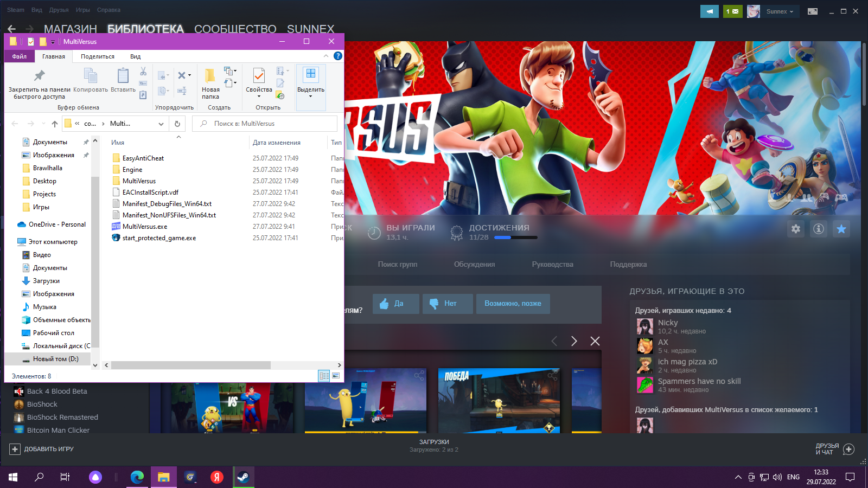Open Steam announcements megaphone icon
The height and width of the screenshot is (488, 868).
click(710, 11)
